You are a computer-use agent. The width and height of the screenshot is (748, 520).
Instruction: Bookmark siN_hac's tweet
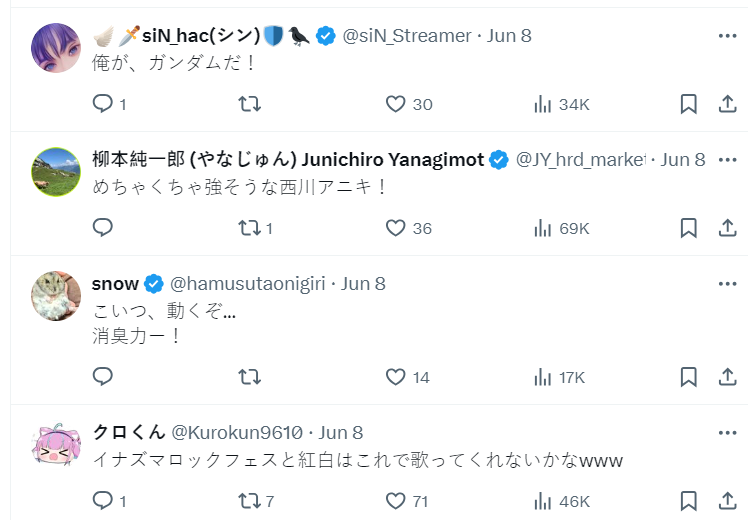tap(688, 104)
